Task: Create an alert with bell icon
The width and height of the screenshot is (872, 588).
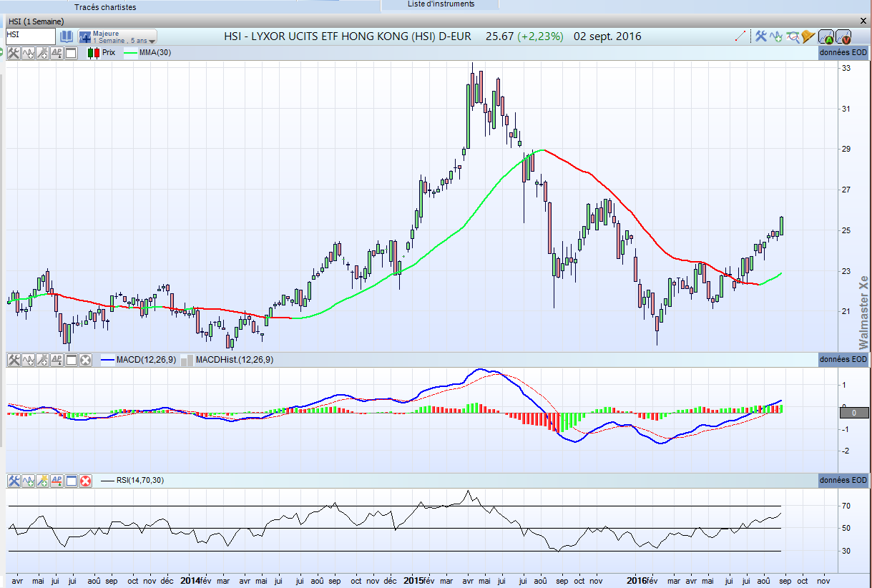Action: pos(808,36)
